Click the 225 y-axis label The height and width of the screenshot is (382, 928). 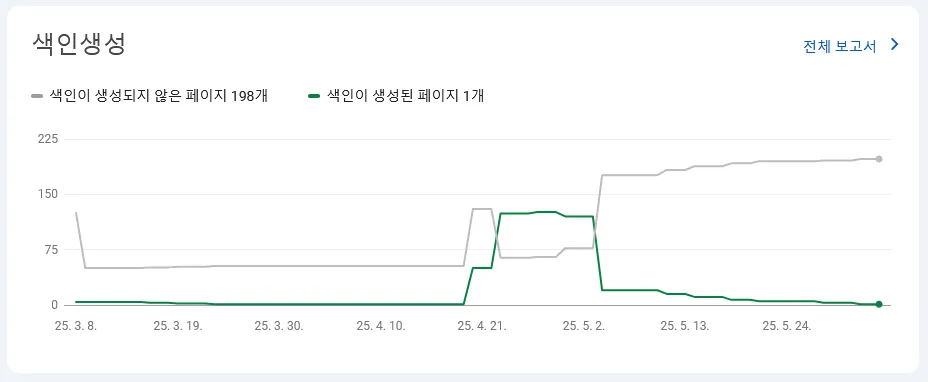point(47,139)
